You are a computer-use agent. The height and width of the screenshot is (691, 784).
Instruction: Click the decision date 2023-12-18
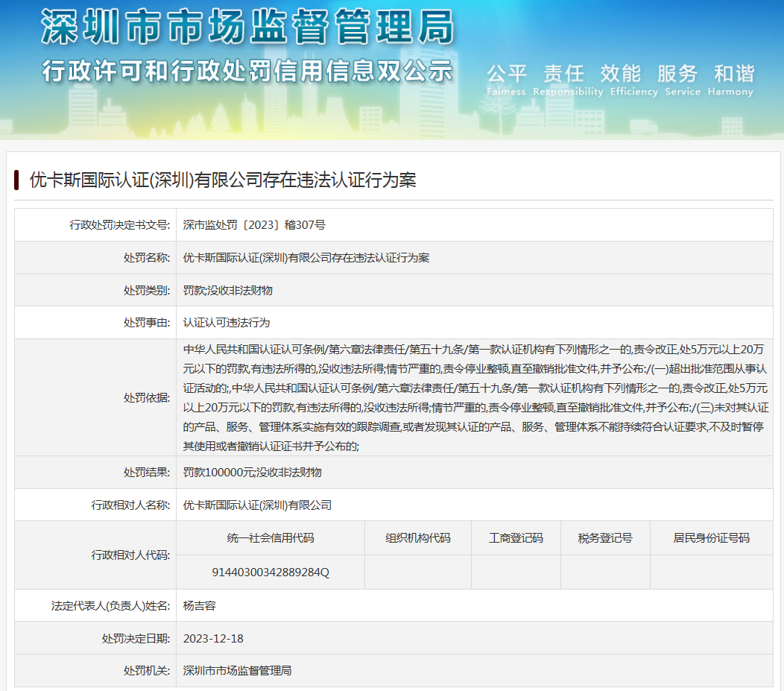213,638
